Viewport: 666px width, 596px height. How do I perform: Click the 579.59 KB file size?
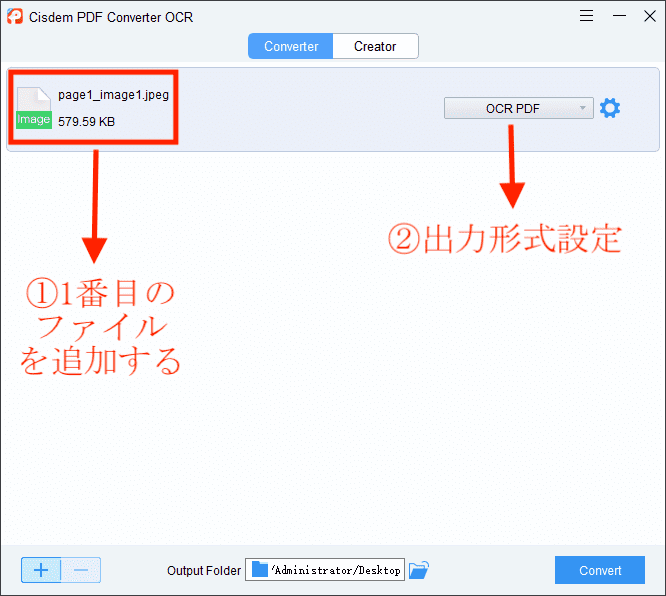point(87,122)
